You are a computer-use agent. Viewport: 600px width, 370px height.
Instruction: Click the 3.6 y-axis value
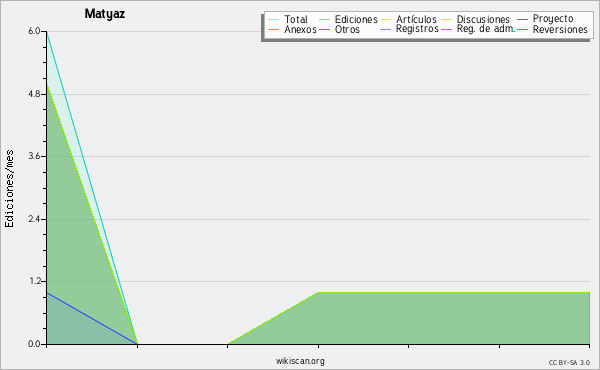point(34,156)
